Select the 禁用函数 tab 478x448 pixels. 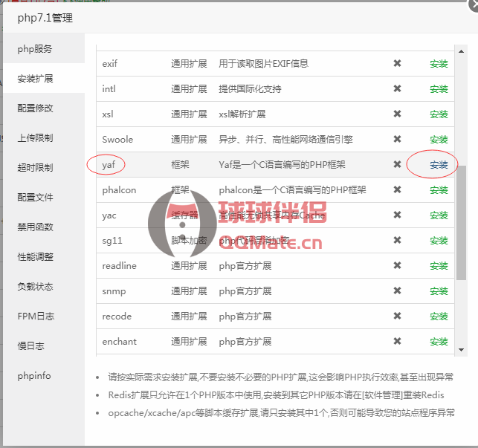[35, 227]
